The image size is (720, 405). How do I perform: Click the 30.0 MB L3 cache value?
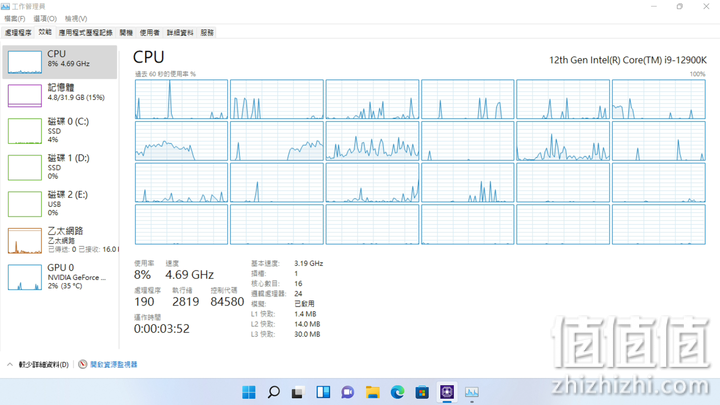307,334
